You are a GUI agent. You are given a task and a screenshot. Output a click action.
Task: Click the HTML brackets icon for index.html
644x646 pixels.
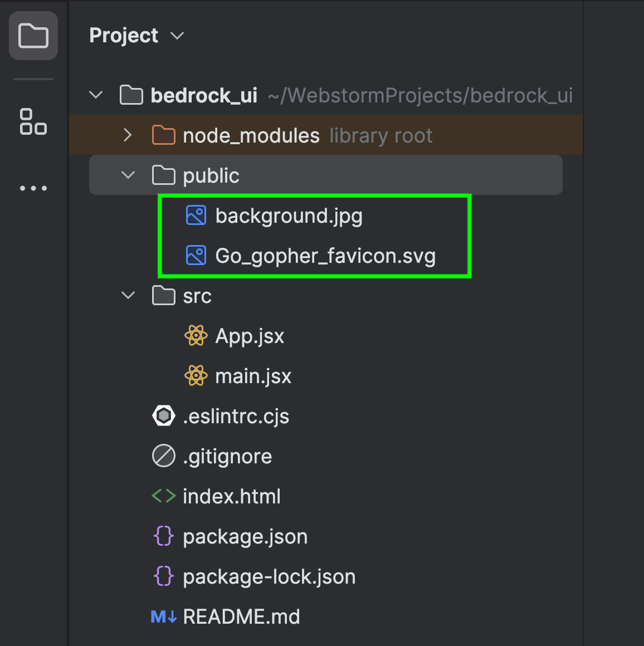pyautogui.click(x=164, y=496)
